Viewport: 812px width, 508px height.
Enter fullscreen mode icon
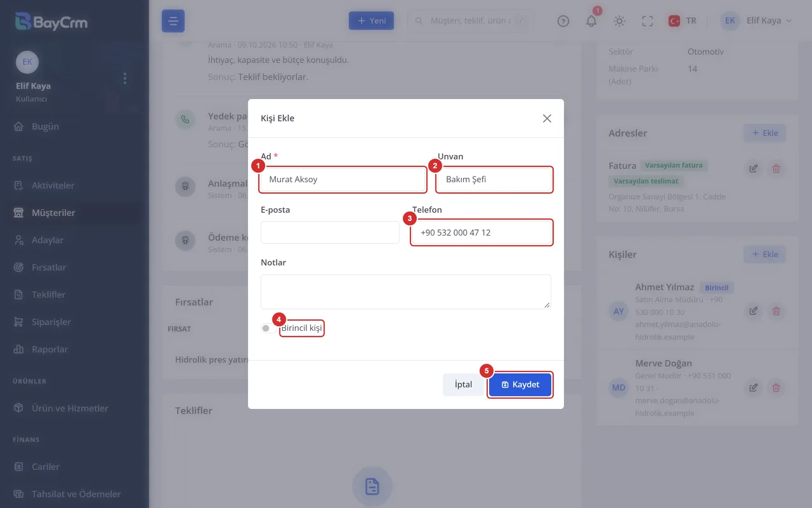(x=647, y=21)
